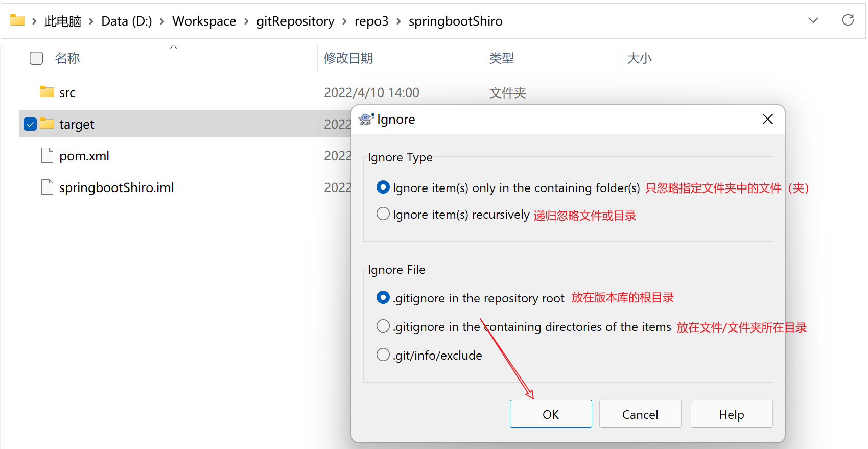Close the Ignore dialog

[x=767, y=119]
